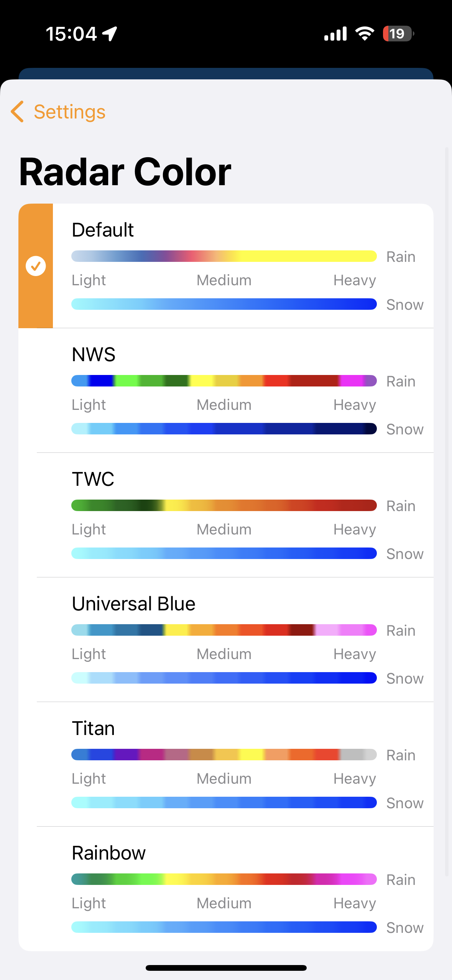
Task: Tap the NWS rain color bar
Action: tap(224, 381)
